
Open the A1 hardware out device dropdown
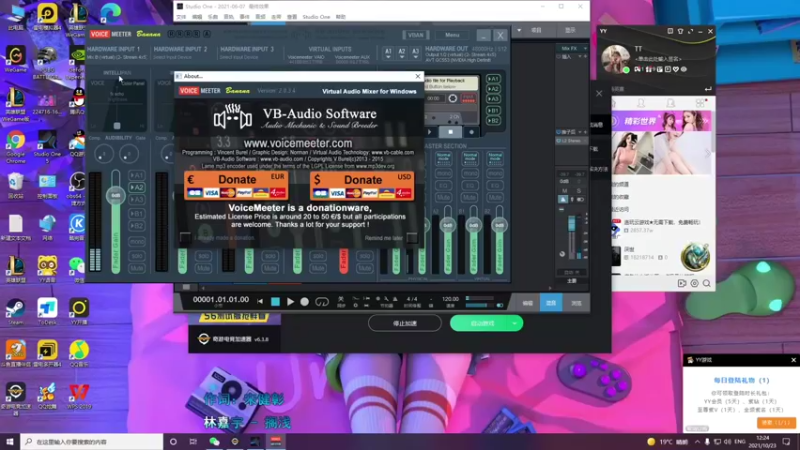[388, 54]
